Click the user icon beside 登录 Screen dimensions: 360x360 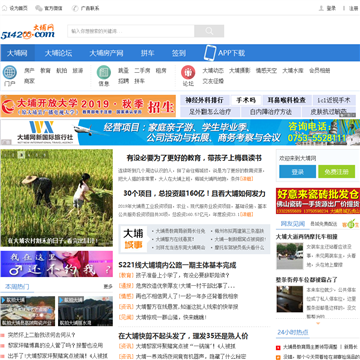321,8
